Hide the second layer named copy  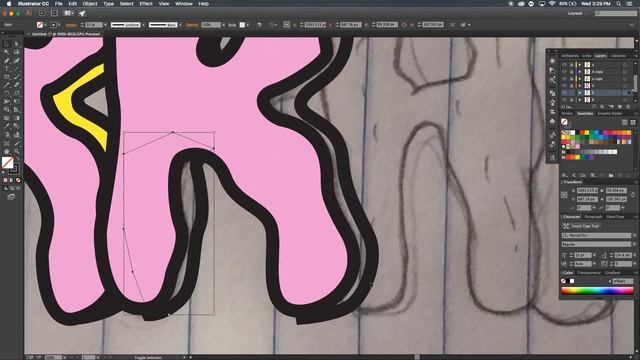click(x=564, y=72)
